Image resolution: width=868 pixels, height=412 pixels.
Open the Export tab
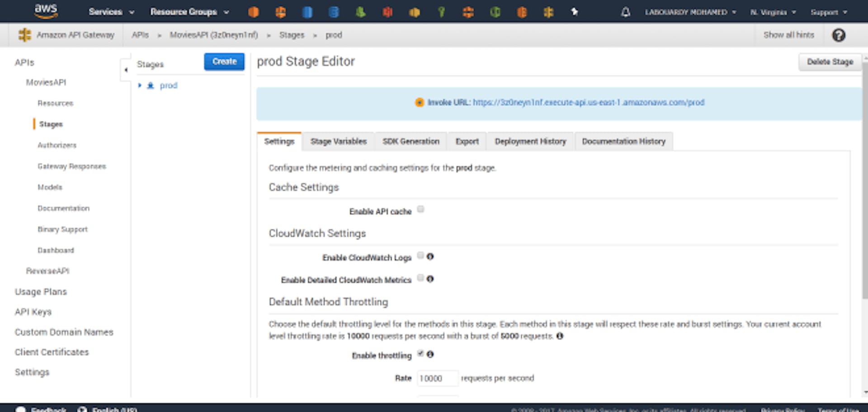467,141
